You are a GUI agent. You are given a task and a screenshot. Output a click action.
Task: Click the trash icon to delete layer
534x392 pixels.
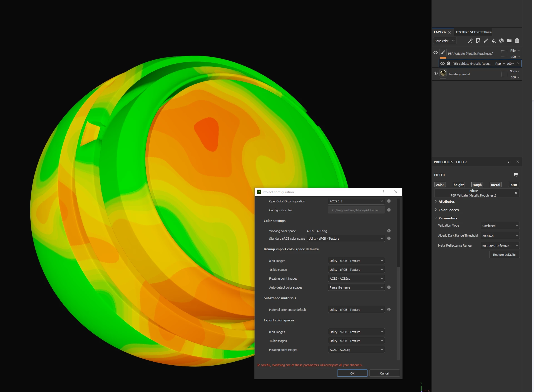click(x=517, y=41)
